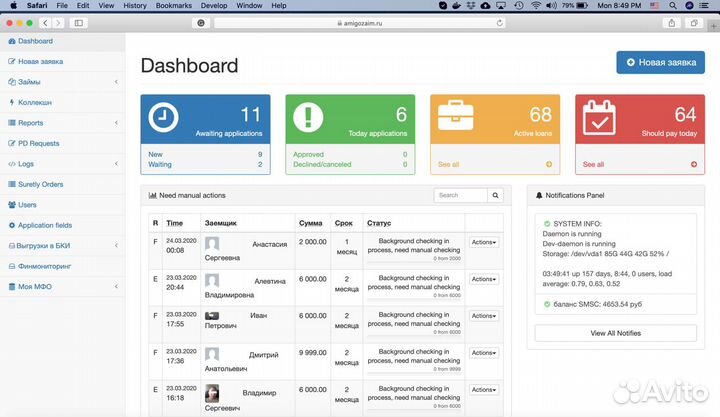Click the briefcase icon on Active loans card
The height and width of the screenshot is (417, 720).
coord(452,118)
